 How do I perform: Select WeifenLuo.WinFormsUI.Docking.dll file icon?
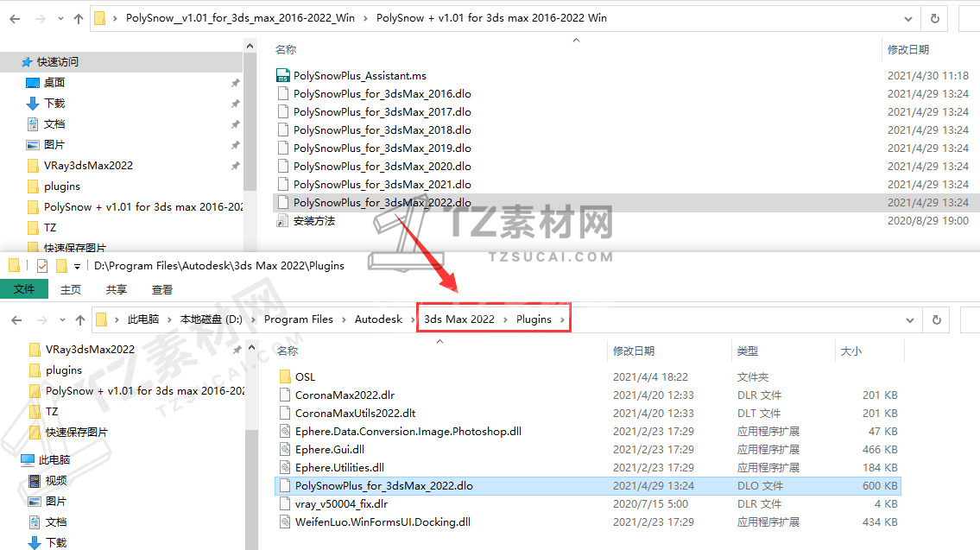pyautogui.click(x=285, y=522)
